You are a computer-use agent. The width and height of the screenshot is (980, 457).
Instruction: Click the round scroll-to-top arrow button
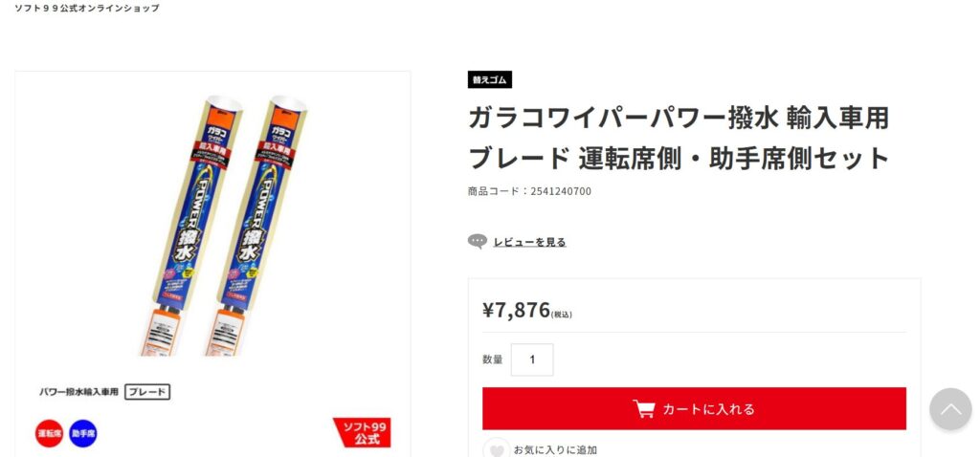tap(950, 409)
